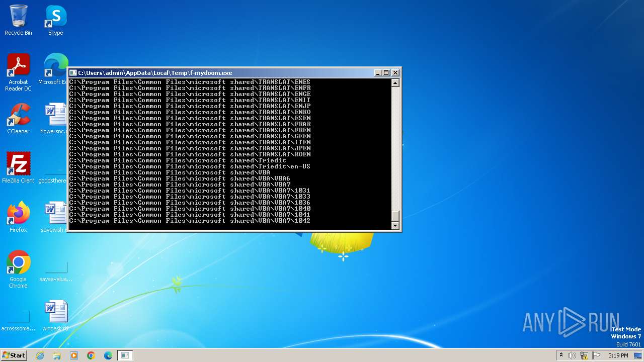
Task: Click the console line ending TRANSLAT\ENES
Action: coord(190,82)
